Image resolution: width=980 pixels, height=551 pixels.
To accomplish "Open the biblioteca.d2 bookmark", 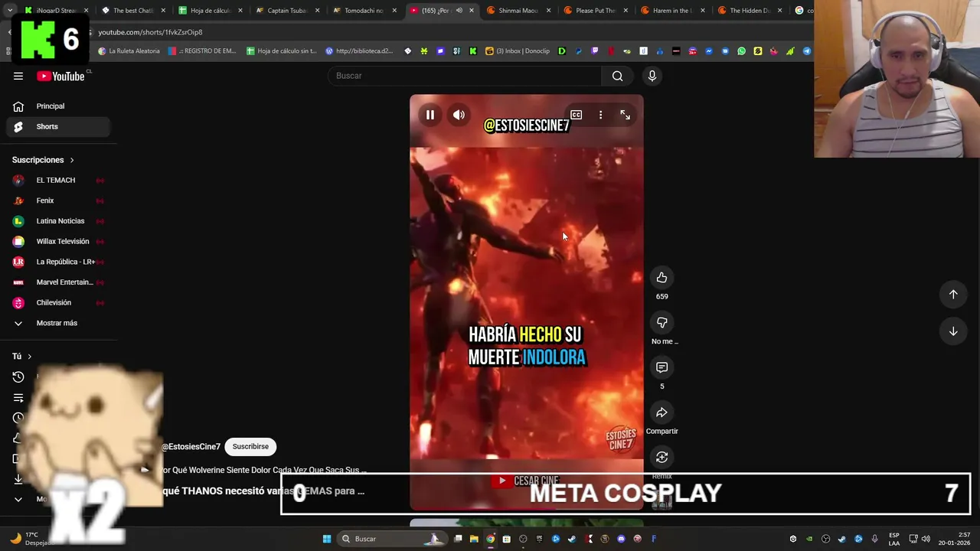I will click(x=359, y=51).
